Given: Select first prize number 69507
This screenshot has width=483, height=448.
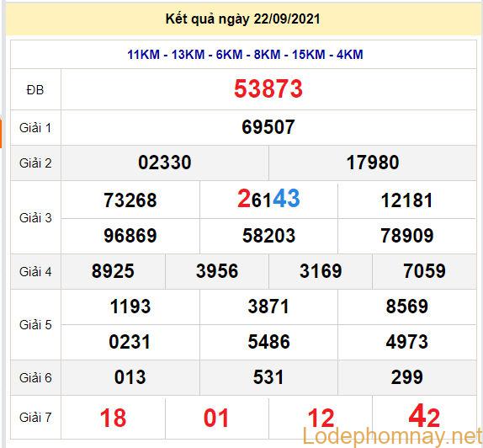Looking at the screenshot, I should coord(268,127).
